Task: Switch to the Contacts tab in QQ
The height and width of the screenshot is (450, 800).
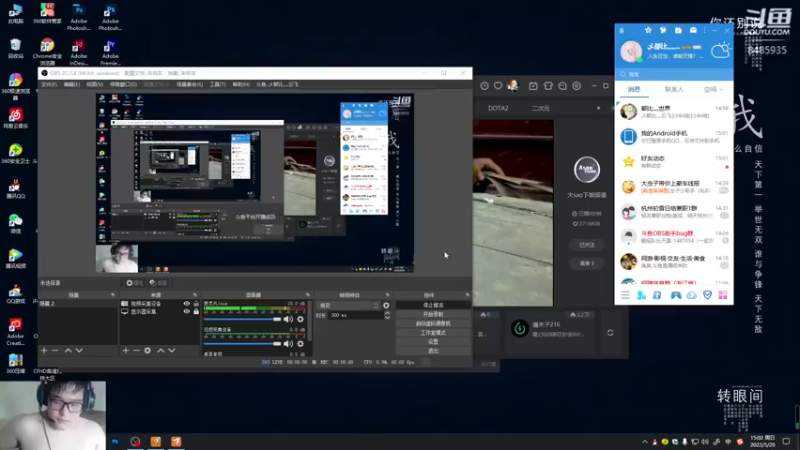Action: (674, 89)
